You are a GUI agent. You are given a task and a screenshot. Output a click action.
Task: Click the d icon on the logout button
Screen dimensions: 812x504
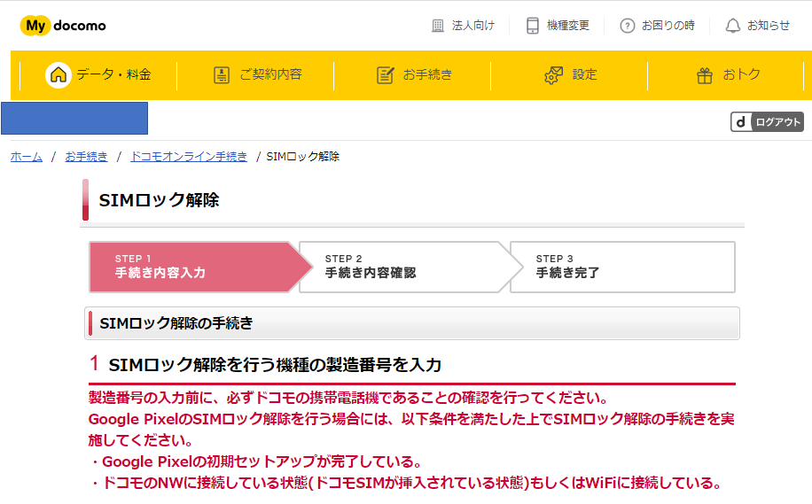pyautogui.click(x=741, y=122)
